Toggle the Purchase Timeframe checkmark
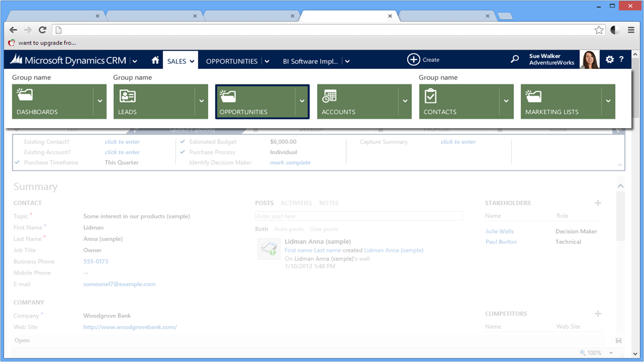This screenshot has height=362, width=644. point(17,163)
